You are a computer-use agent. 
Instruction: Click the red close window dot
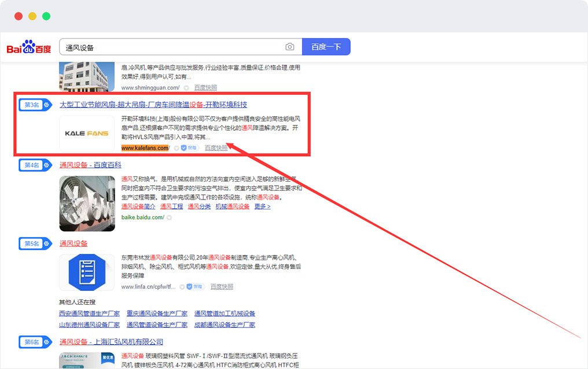pos(19,16)
